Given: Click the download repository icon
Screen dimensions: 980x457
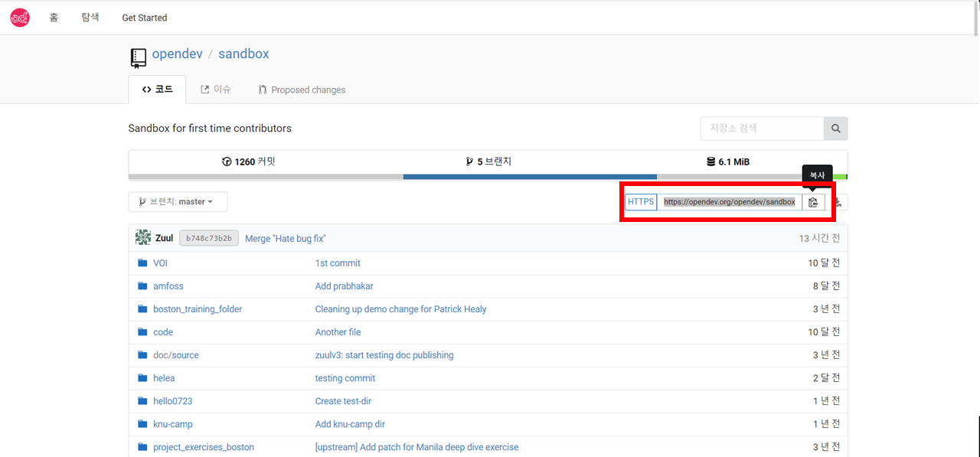Looking at the screenshot, I should tap(838, 202).
